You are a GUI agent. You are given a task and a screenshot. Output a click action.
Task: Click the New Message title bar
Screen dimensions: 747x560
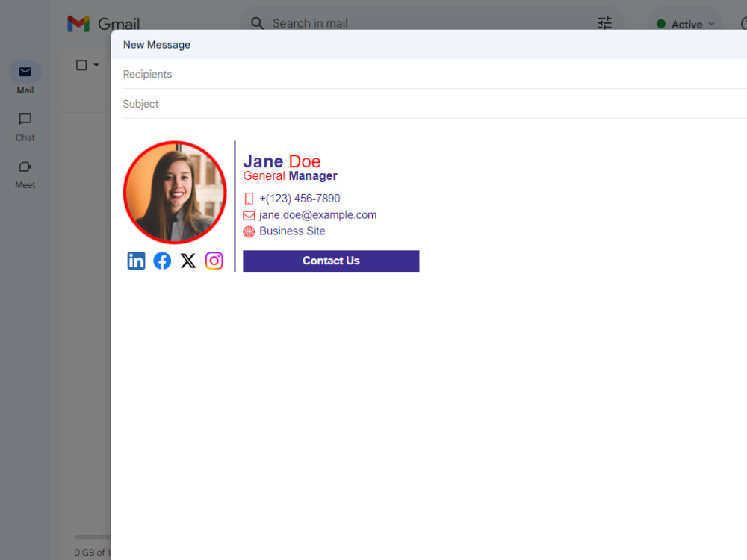pos(429,45)
